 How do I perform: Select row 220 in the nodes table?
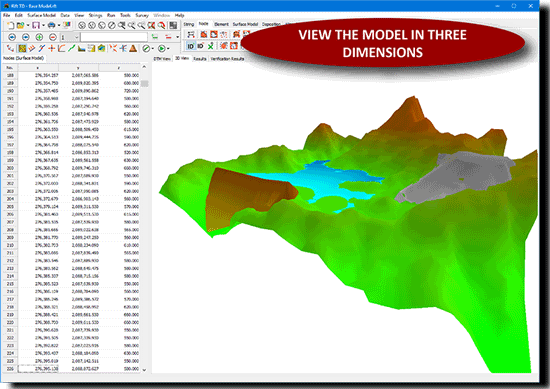[x=71, y=322]
